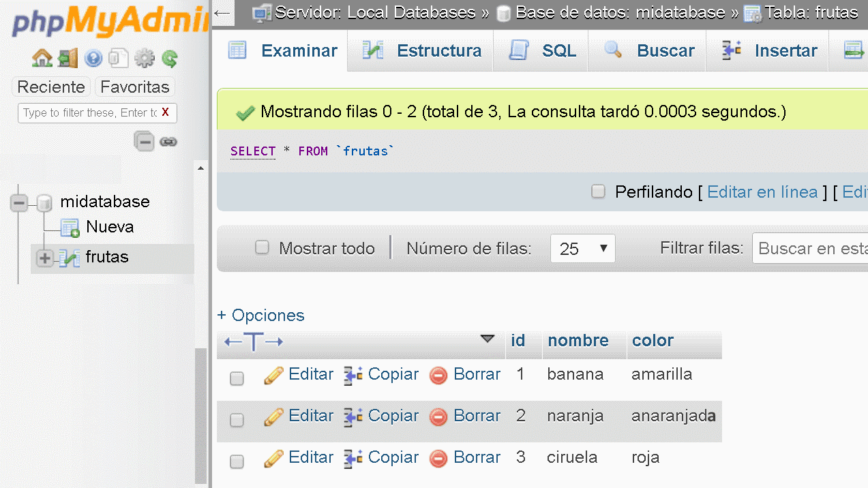The height and width of the screenshot is (488, 868).
Task: Click the Filtrar filas search field
Action: [x=810, y=249]
